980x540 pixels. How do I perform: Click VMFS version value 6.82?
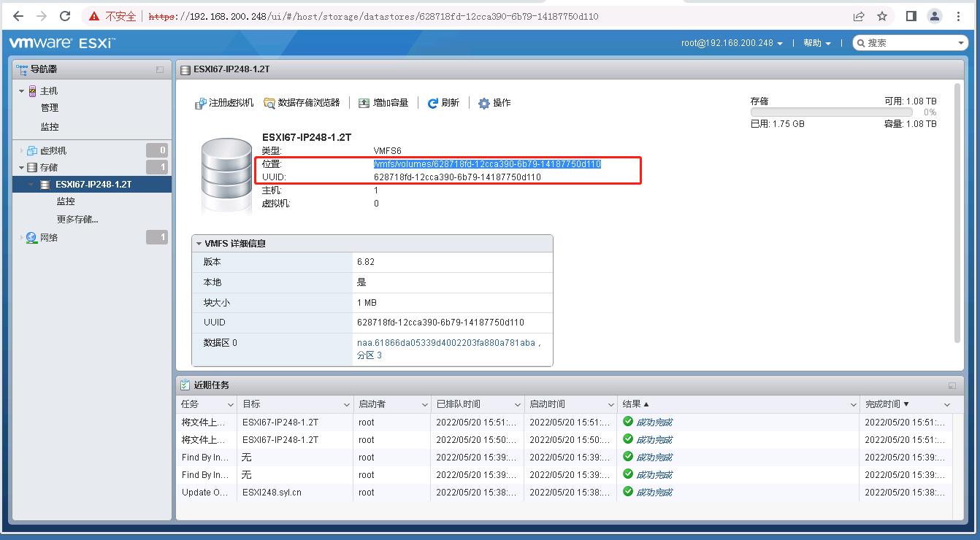coord(366,262)
